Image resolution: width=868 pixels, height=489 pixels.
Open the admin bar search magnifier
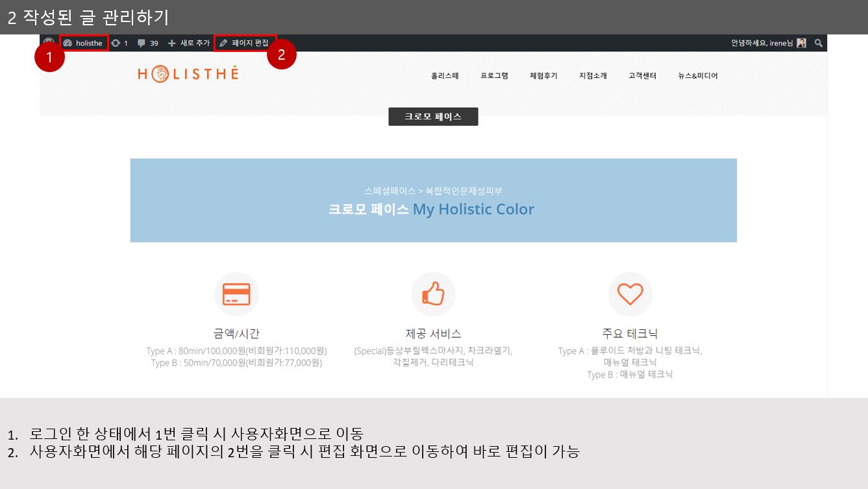(819, 43)
